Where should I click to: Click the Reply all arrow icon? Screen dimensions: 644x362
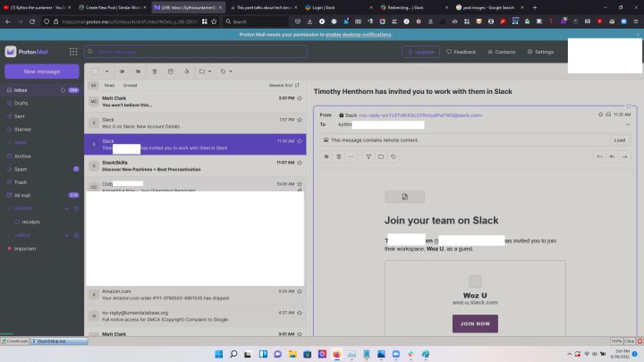612,156
